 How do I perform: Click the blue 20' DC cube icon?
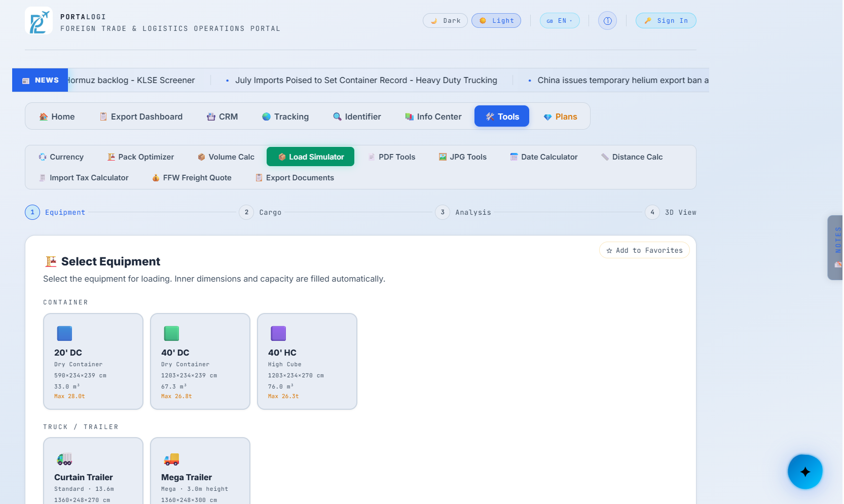(x=64, y=333)
